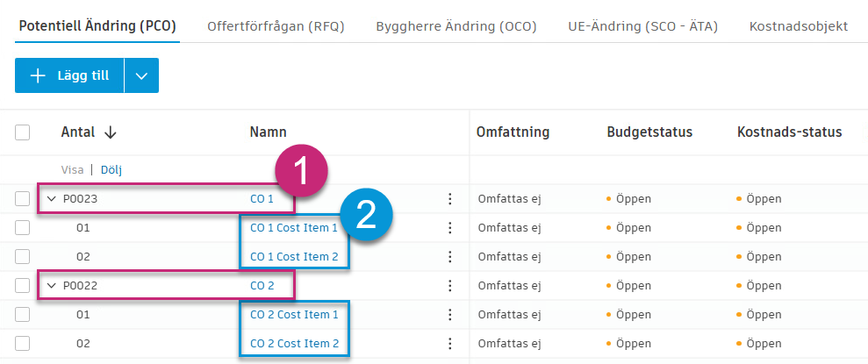Click the Dölj link
868x364 pixels.
coord(111,169)
